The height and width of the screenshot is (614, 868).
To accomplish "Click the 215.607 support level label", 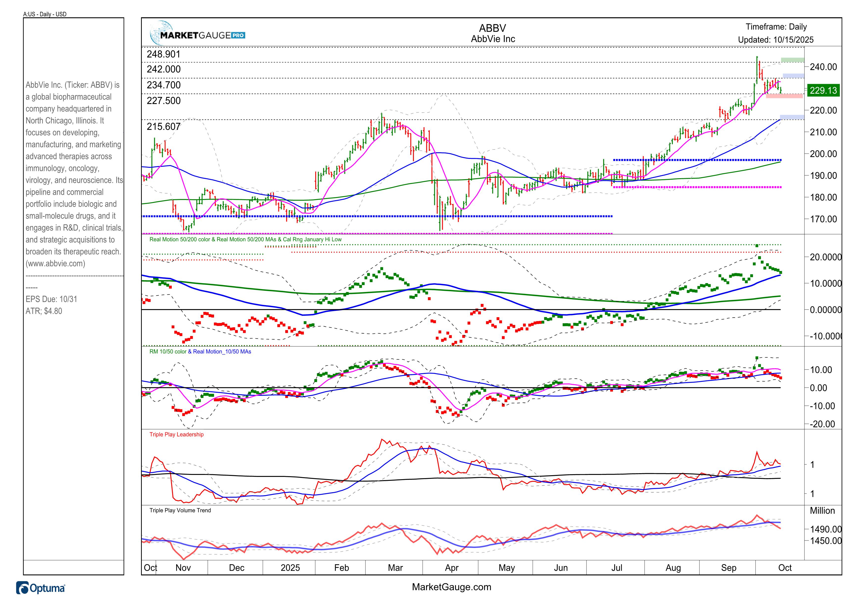I will pyautogui.click(x=164, y=127).
